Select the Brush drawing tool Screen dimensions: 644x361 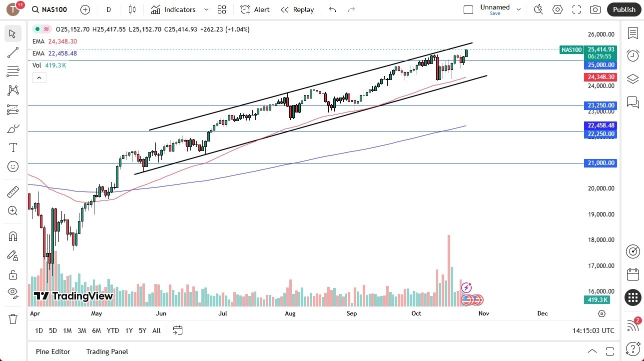(12, 128)
